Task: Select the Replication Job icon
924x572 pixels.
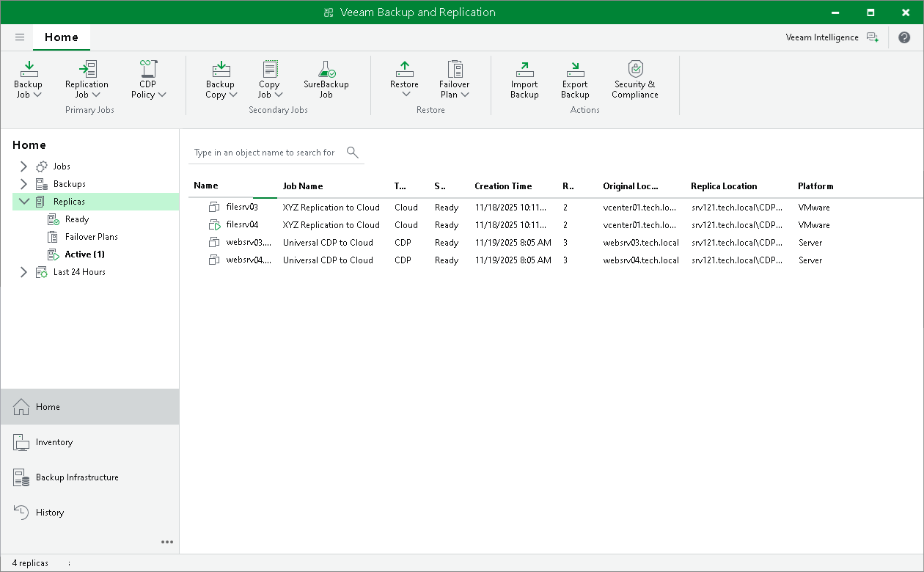Action: (x=87, y=78)
